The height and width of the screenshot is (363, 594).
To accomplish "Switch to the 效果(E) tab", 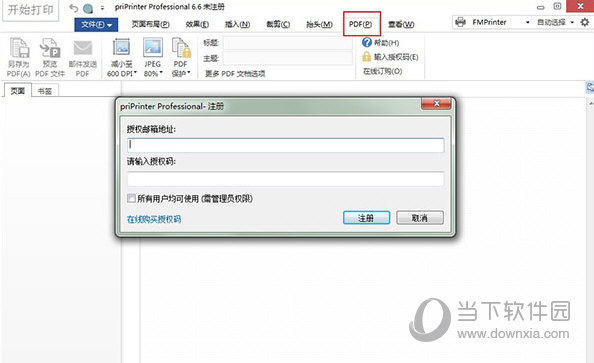I will pos(197,24).
